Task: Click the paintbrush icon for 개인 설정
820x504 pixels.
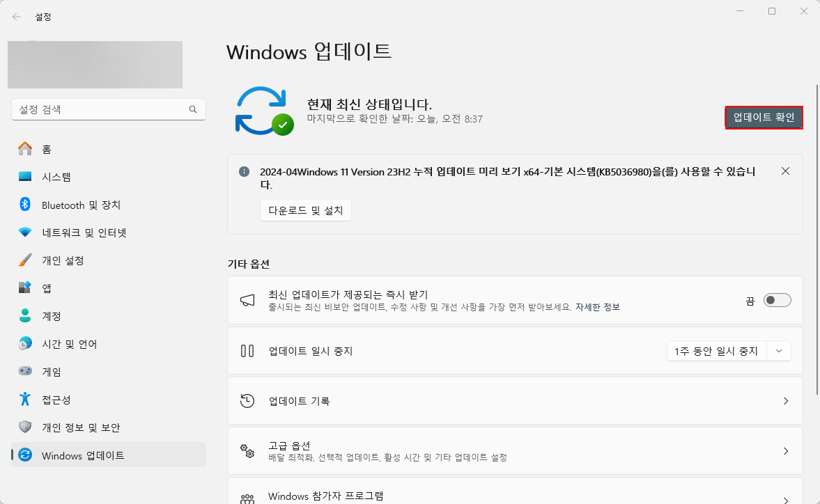Action: pos(25,260)
